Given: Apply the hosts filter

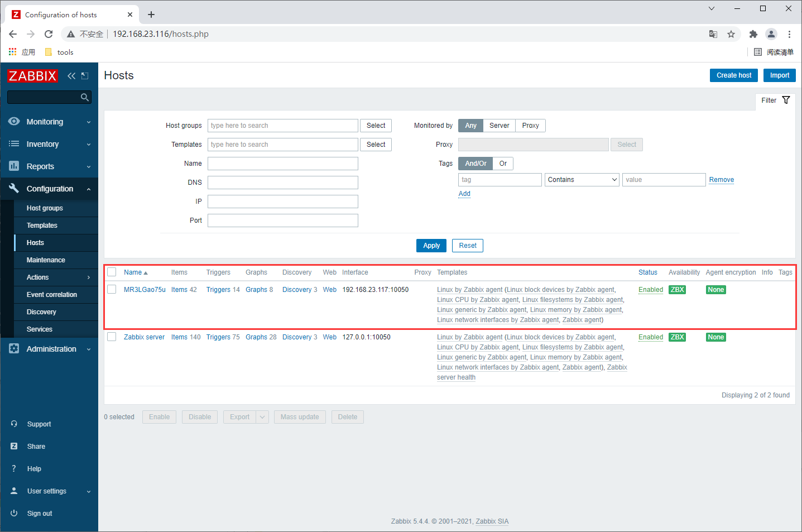Looking at the screenshot, I should 431,246.
